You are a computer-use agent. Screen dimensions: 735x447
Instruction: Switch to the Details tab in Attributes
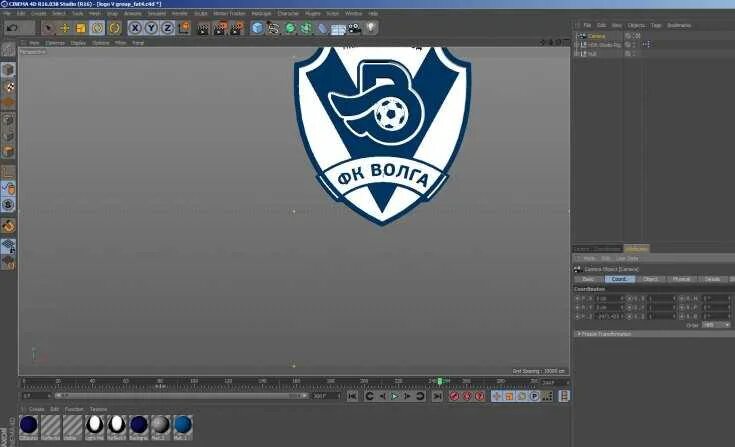(x=712, y=279)
